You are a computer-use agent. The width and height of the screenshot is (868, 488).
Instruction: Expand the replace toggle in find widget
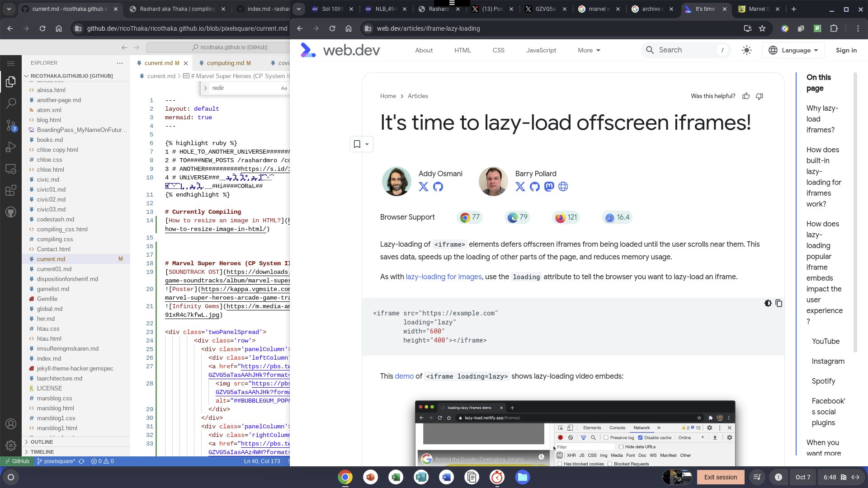205,88
